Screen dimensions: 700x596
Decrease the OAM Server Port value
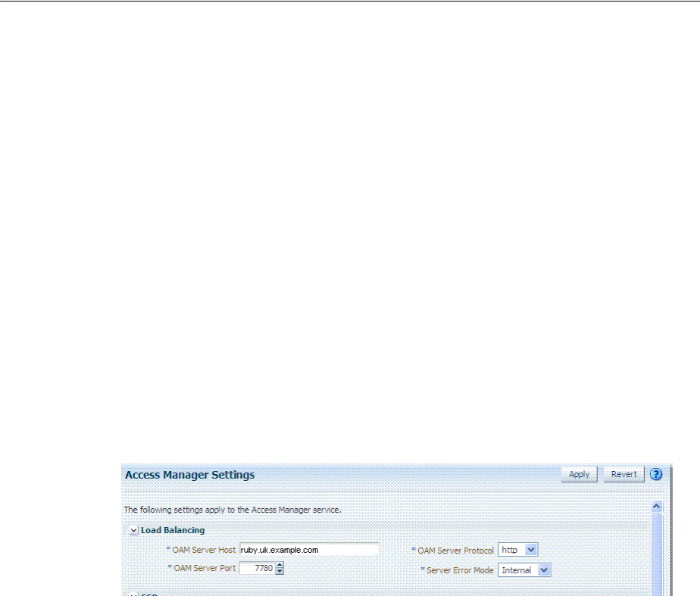280,571
